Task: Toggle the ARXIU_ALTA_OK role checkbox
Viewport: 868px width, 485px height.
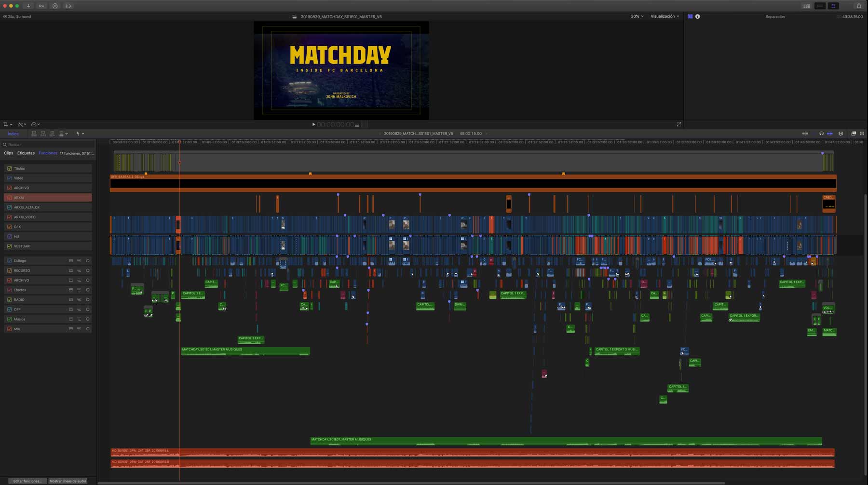Action: pyautogui.click(x=9, y=207)
